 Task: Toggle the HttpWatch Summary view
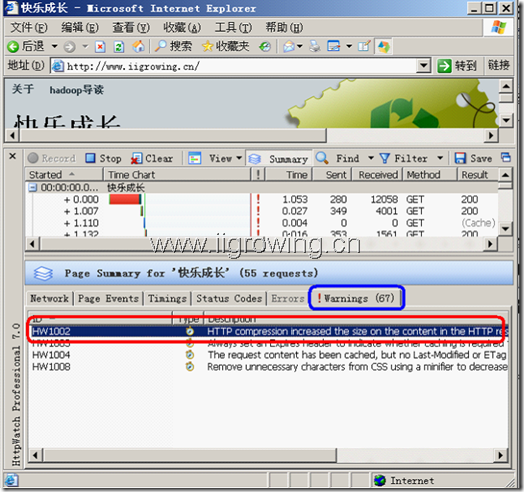click(x=278, y=159)
